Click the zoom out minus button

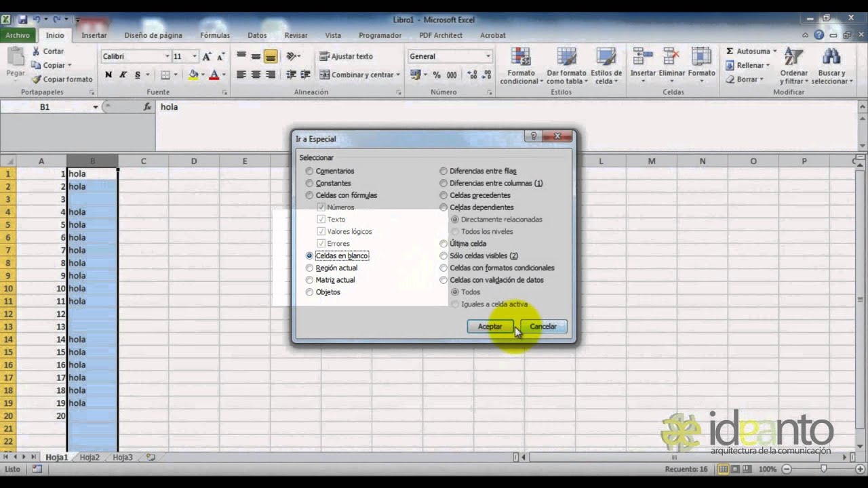tap(787, 469)
